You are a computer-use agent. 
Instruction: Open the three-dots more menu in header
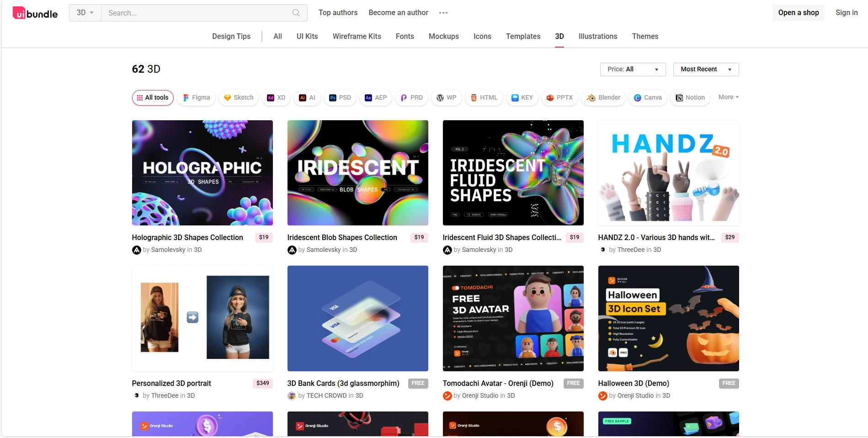pyautogui.click(x=443, y=13)
